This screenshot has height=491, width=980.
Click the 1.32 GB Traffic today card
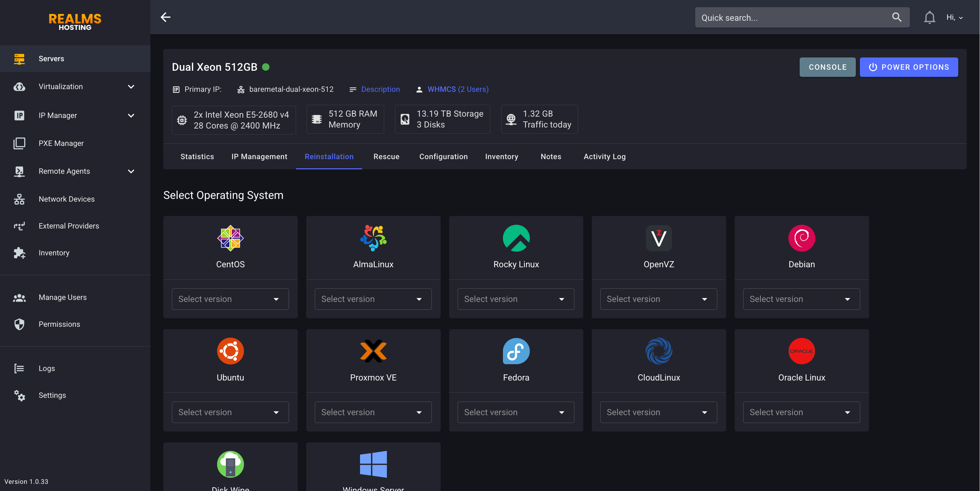(539, 119)
